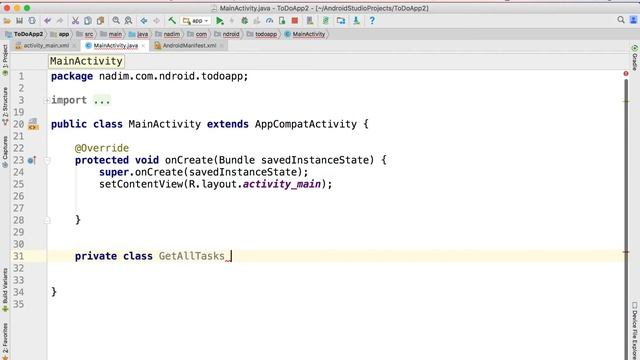
Task: Click the Undo arrow icon
Action: click(x=48, y=21)
